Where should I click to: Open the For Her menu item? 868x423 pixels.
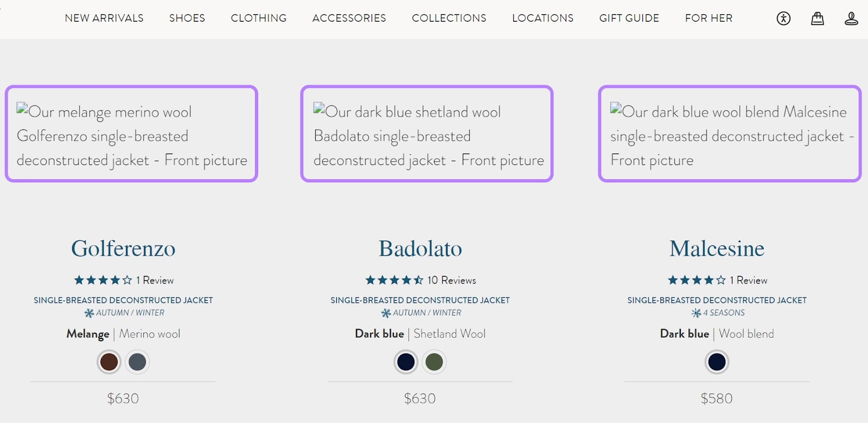click(x=709, y=18)
